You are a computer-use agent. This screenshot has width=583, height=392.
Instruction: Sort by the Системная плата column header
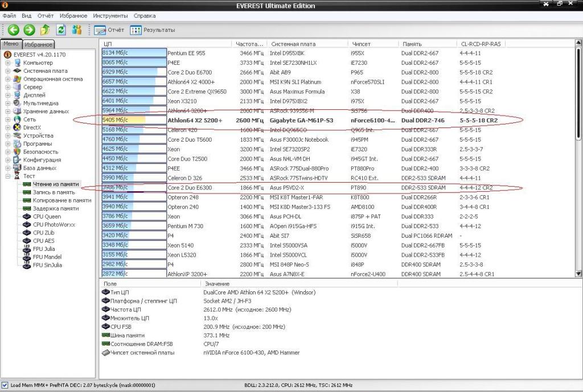tap(308, 44)
